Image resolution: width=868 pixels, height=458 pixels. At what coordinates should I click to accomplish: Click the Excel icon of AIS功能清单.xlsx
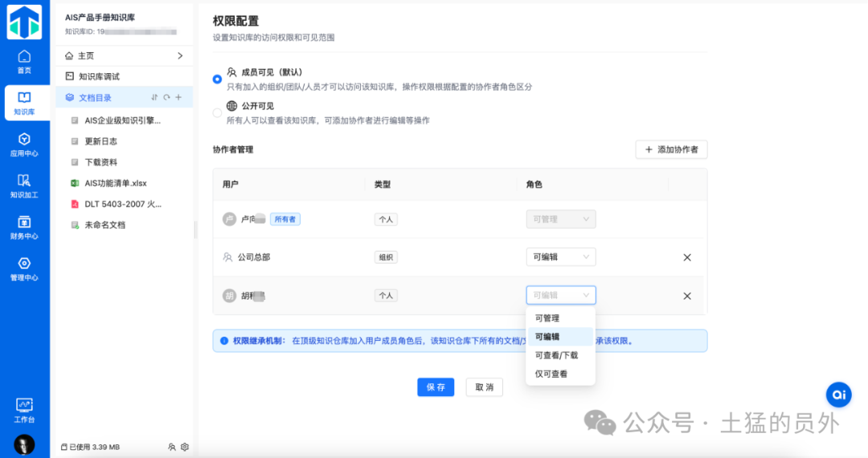point(75,183)
